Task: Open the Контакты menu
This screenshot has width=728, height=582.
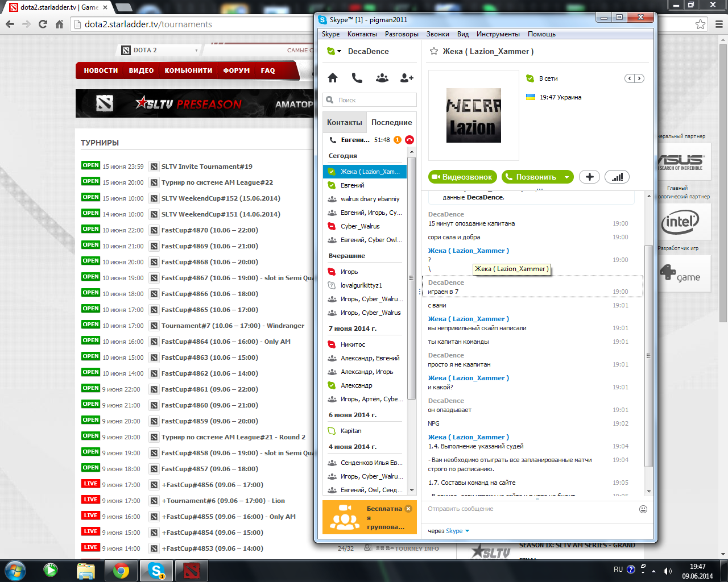Action: pyautogui.click(x=362, y=34)
